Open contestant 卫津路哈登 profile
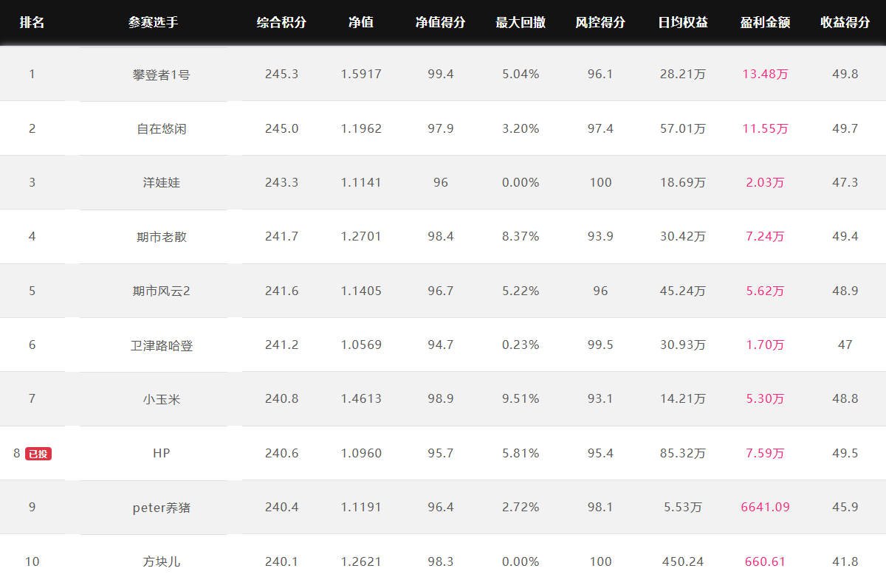Image resolution: width=886 pixels, height=588 pixels. [x=161, y=345]
